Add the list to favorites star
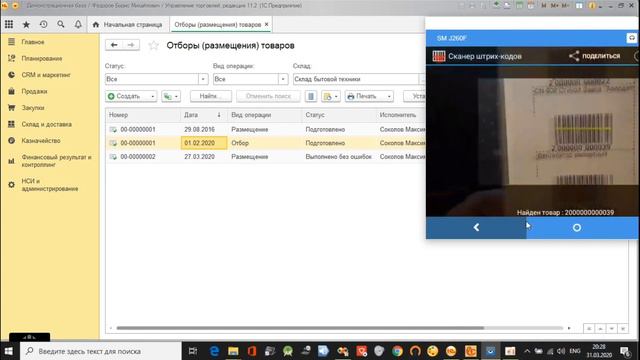 click(x=153, y=45)
